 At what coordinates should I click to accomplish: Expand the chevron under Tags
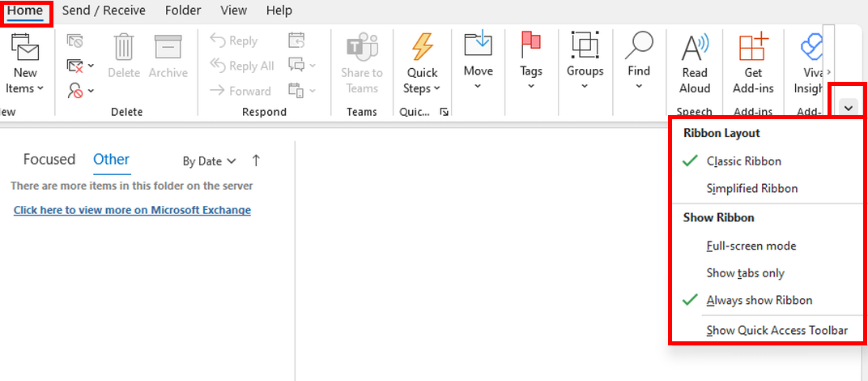531,86
